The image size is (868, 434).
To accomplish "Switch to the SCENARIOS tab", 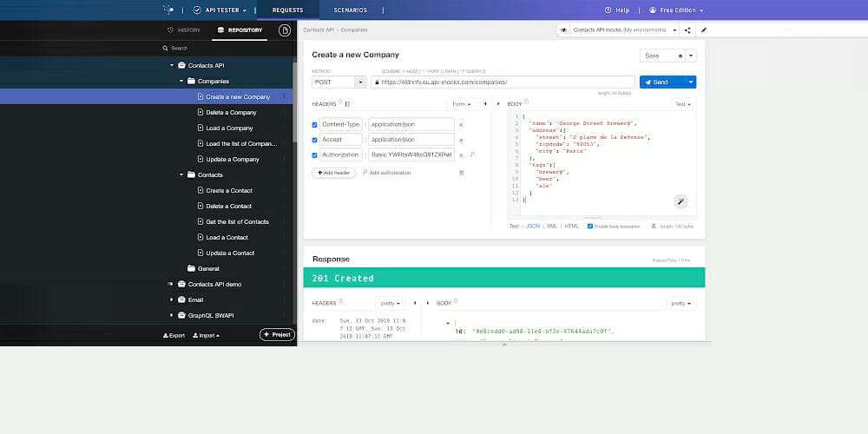I will (350, 10).
